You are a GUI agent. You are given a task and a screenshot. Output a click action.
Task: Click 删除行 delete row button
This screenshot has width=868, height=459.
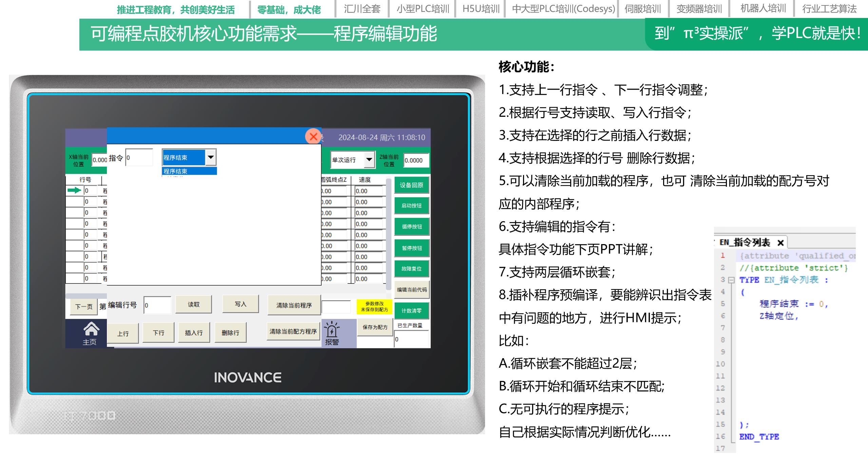point(230,333)
